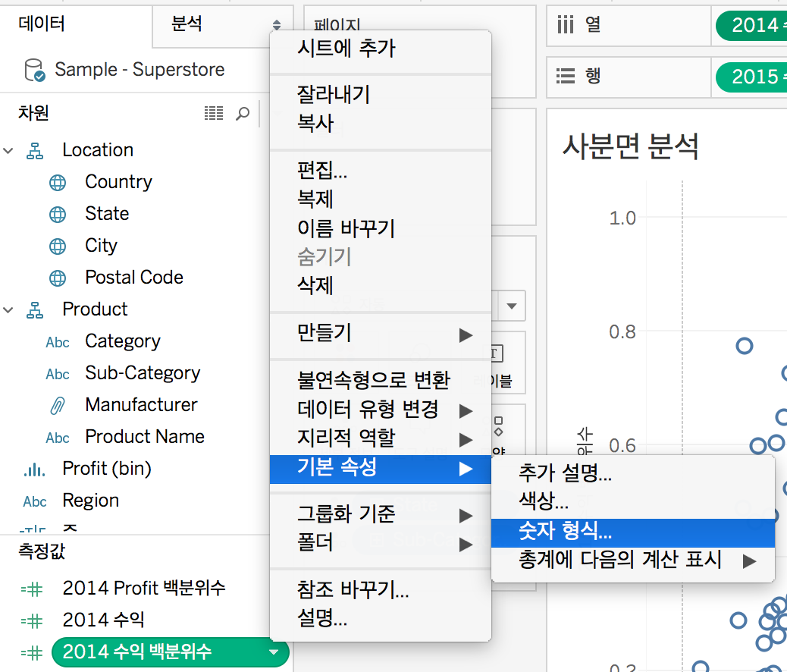The height and width of the screenshot is (672, 787).
Task: Select the Sub-Category dimension field
Action: click(143, 373)
